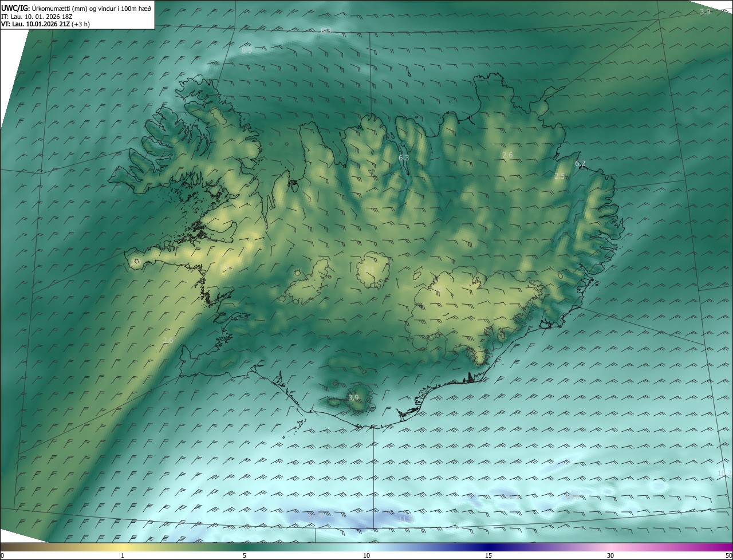The width and height of the screenshot is (733, 560).
Task: Click the 6.3 value label at the Eyjafjörður fjord
Action: coord(404,157)
